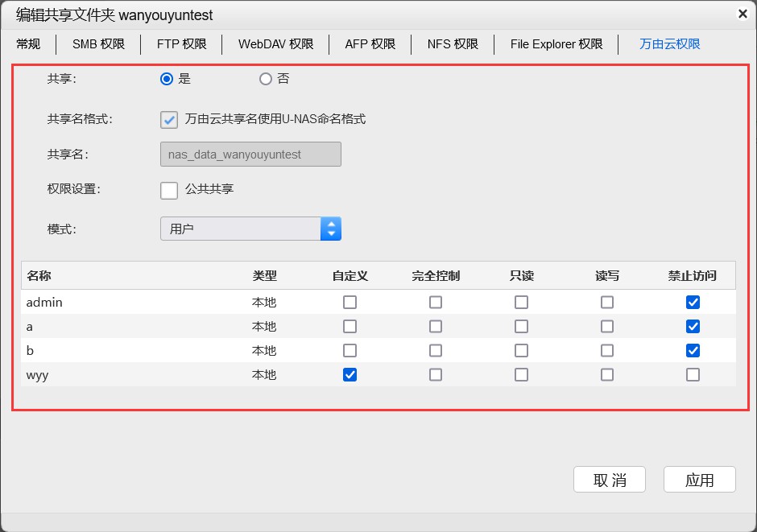Screen dimensions: 757x532
Task: Open the 模式 dropdown showing 用户
Action: click(330, 229)
